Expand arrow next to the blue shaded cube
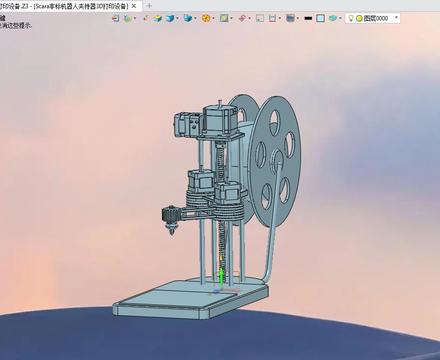The image size is (440, 360). pos(177,18)
